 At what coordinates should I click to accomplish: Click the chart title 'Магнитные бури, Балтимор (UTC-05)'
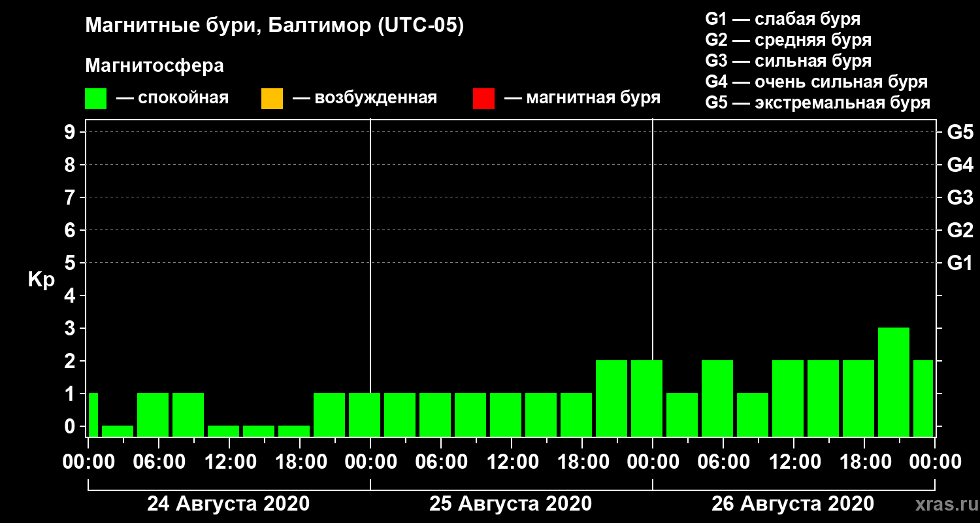[274, 27]
